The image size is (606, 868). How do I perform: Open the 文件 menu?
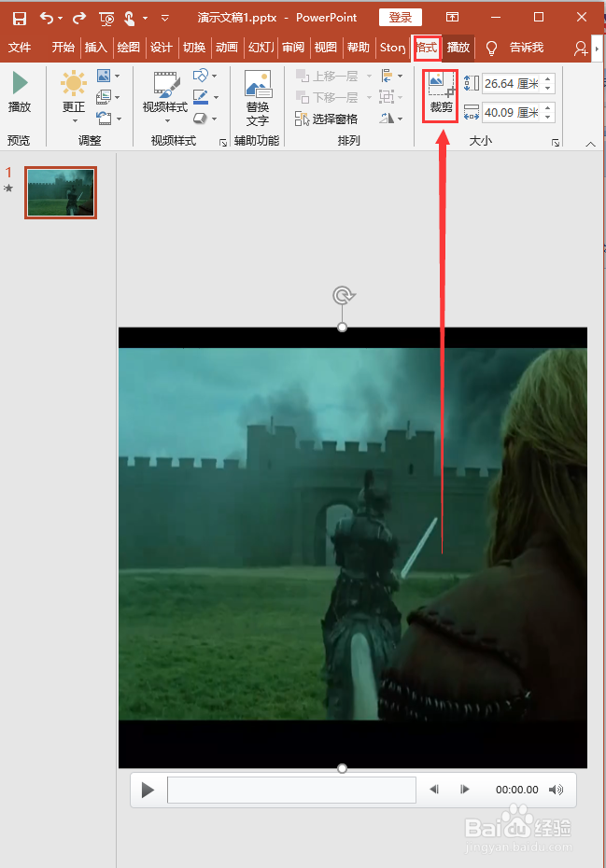20,48
